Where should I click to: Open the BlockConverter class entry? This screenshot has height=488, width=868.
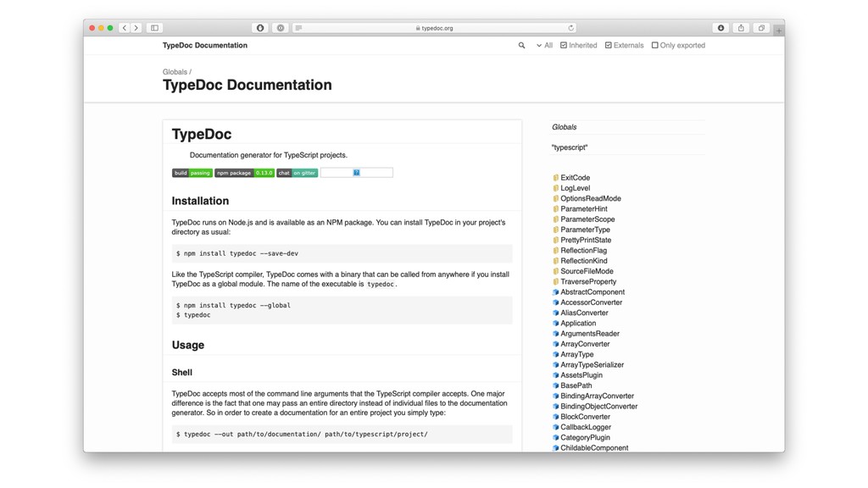point(585,417)
